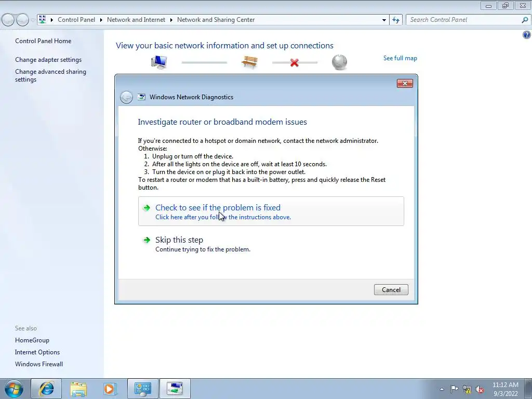Image resolution: width=532 pixels, height=399 pixels.
Task: Open Windows Media Player from taskbar
Action: [110, 389]
